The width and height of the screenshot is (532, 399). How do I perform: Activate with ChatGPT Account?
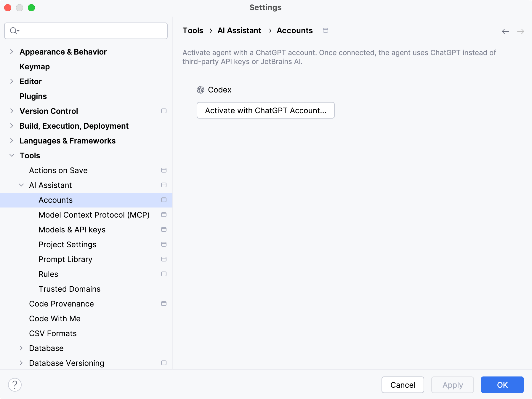[x=265, y=110]
